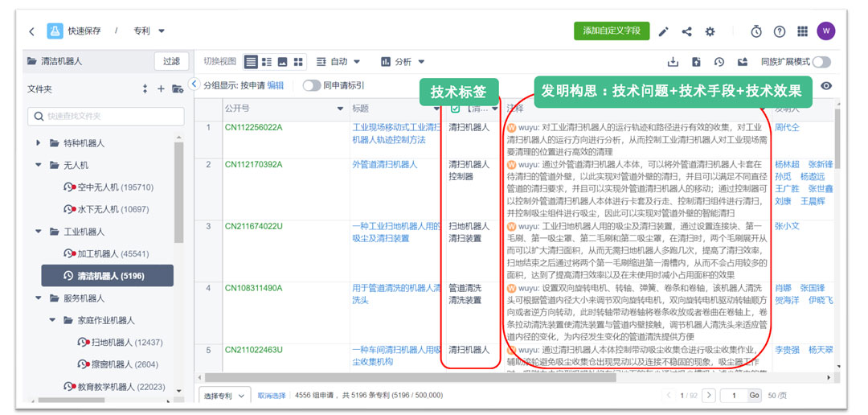Screen dimensions: 868x415
Task: Open the 分析 dropdown
Action: [402, 62]
